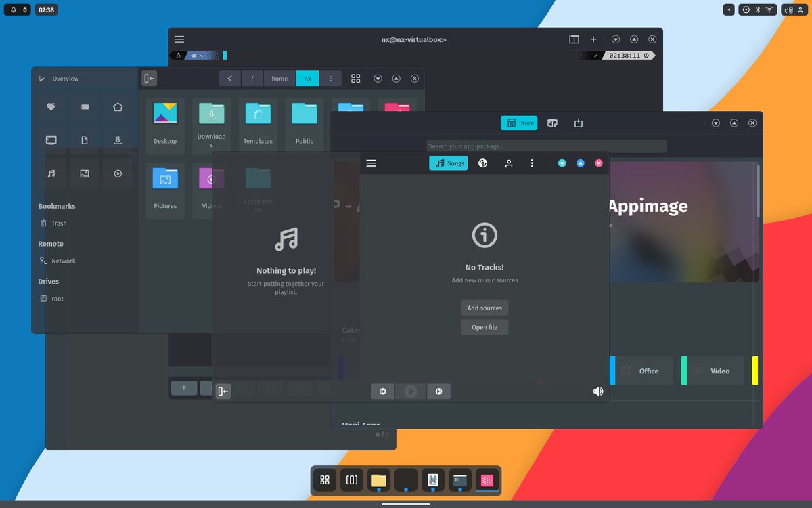This screenshot has height=508, width=812.
Task: Select the Video category card in the store
Action: point(713,371)
